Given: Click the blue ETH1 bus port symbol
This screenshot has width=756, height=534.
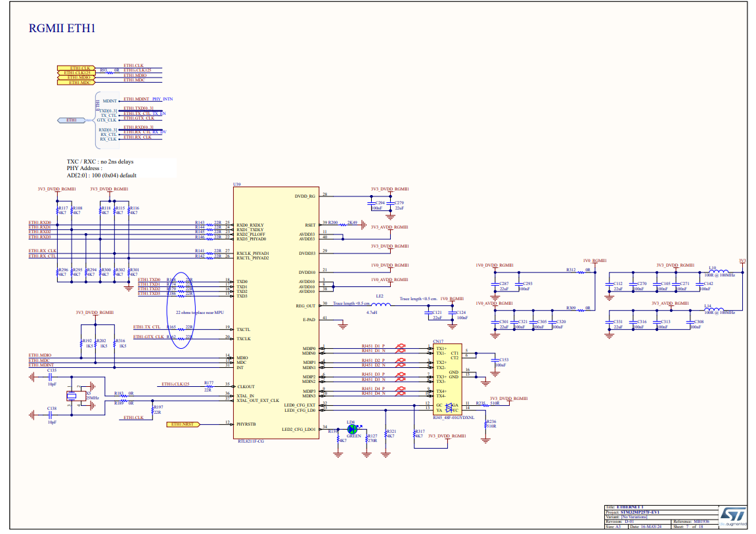Looking at the screenshot, I should [x=72, y=120].
